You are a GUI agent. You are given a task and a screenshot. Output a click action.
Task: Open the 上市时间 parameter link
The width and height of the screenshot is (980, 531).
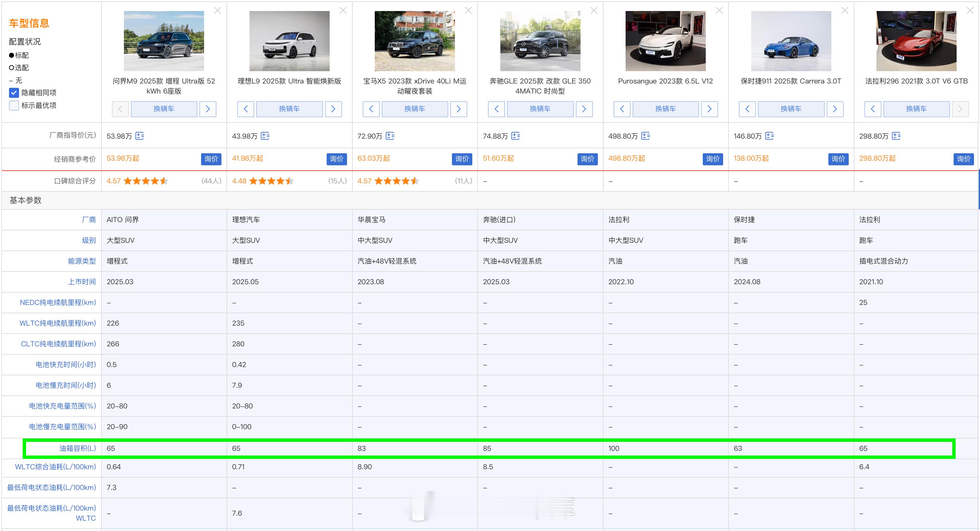(82, 282)
